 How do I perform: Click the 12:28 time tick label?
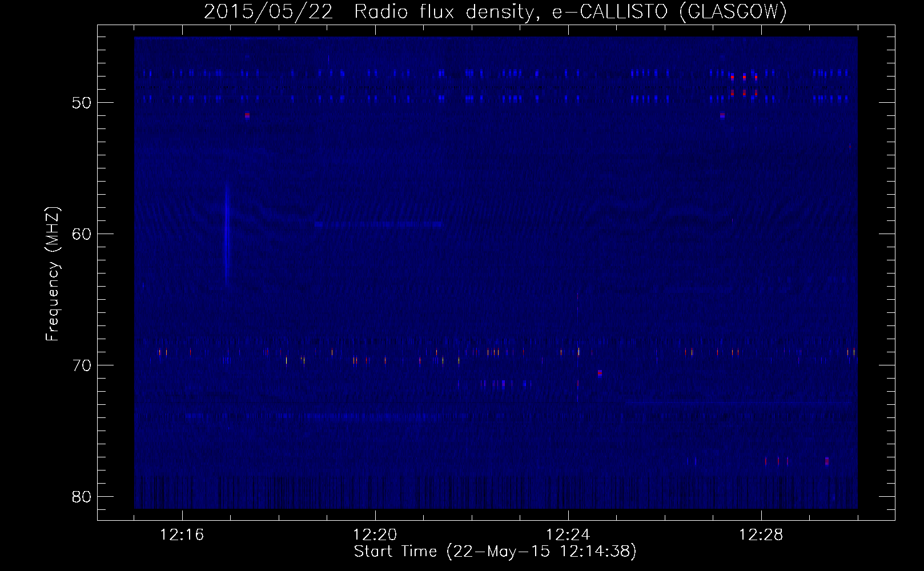[761, 535]
